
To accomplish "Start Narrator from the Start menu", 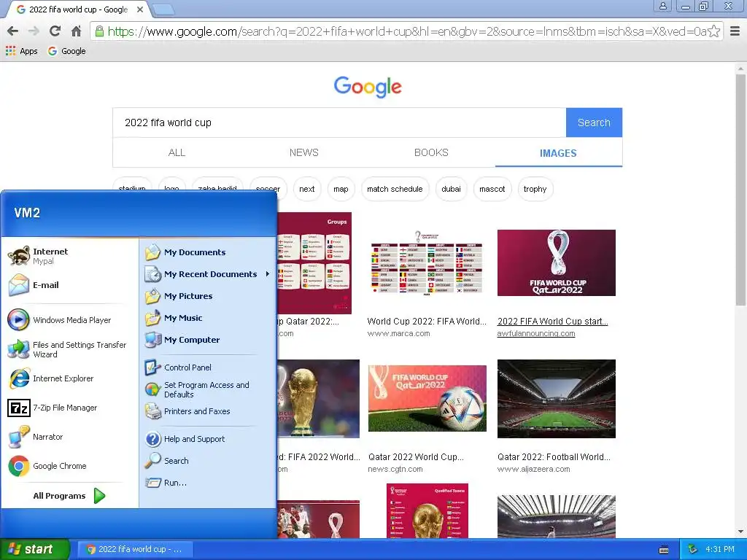I will (x=69, y=437).
